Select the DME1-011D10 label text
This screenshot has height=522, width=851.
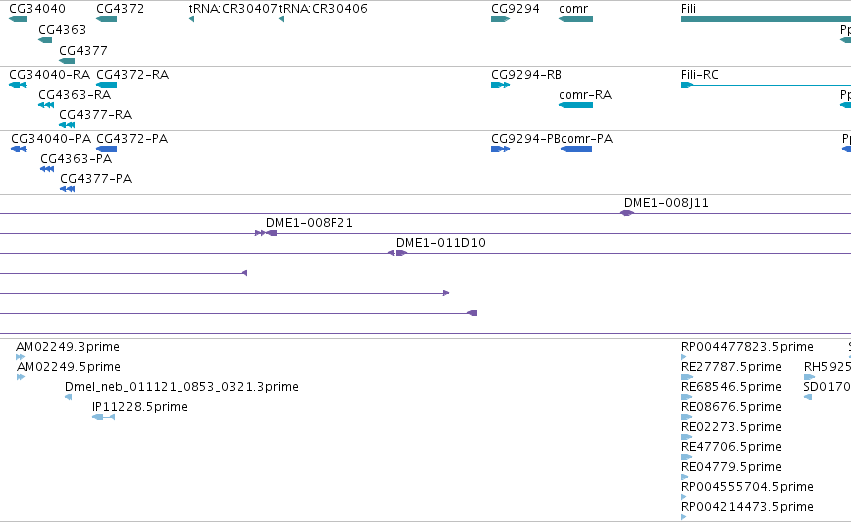point(440,243)
